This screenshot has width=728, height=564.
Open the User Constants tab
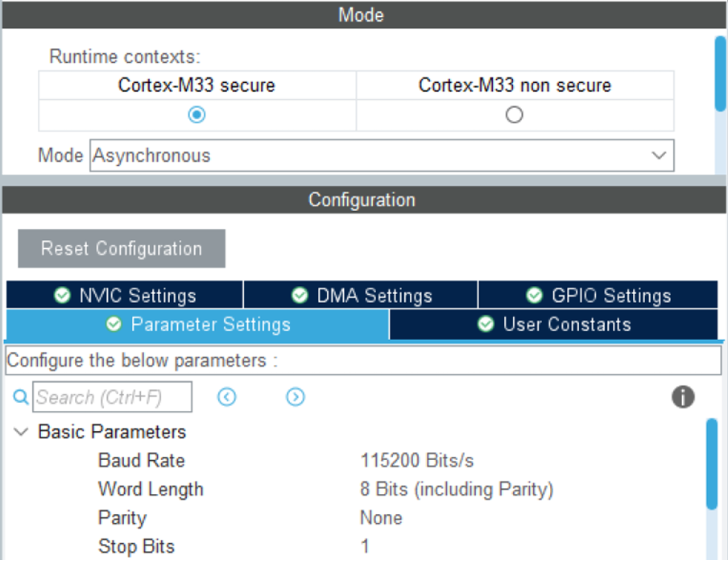pyautogui.click(x=554, y=324)
